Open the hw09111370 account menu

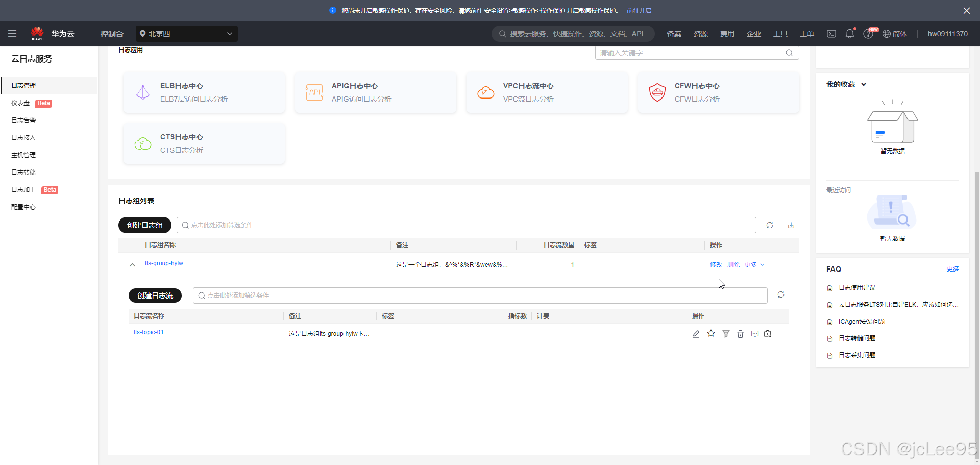948,34
